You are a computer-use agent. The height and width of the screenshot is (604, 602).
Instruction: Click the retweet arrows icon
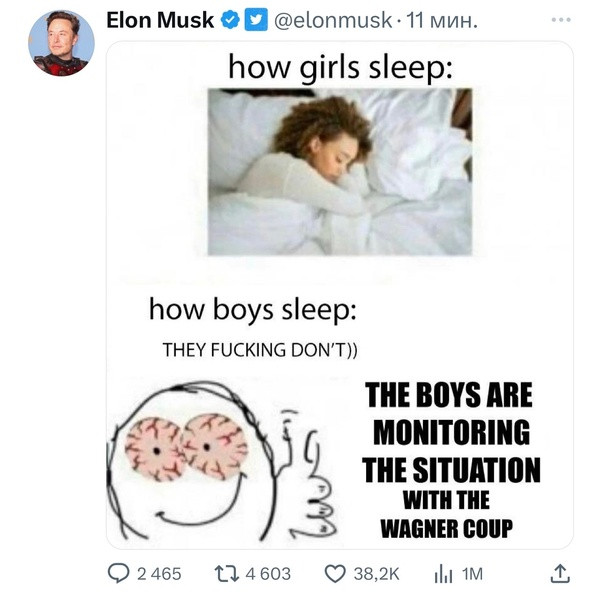[x=227, y=574]
